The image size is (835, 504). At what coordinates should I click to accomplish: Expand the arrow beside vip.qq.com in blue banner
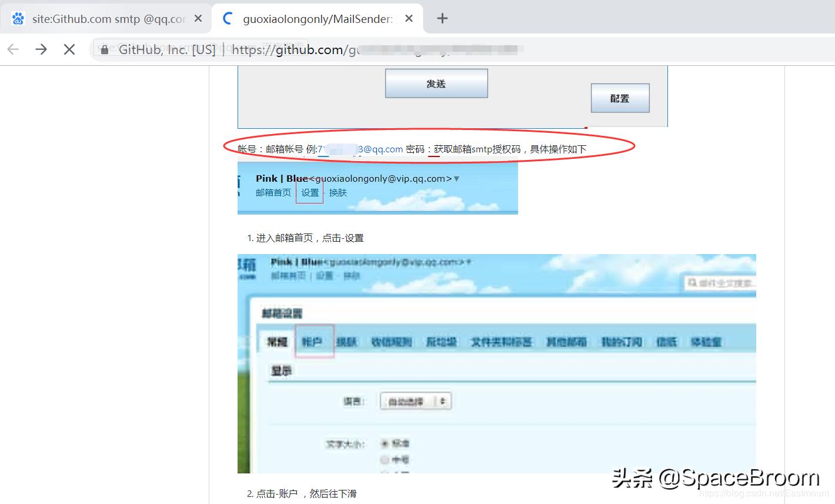click(457, 178)
